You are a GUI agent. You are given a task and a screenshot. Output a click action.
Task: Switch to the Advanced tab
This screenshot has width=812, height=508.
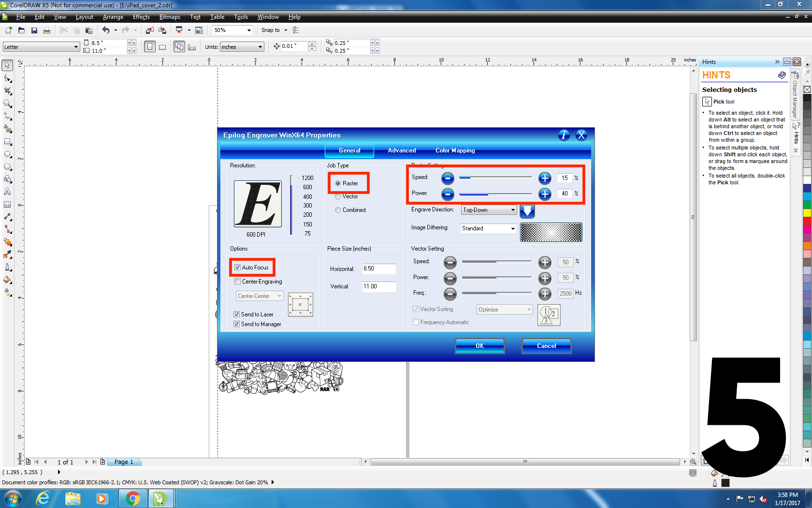tap(401, 150)
